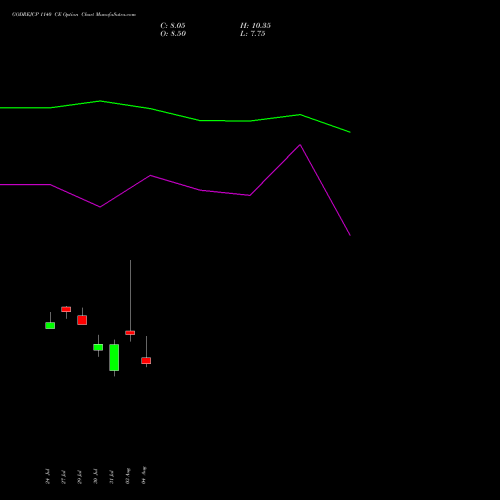
Task: Click the '31 Jul' date axis label
Action: pyautogui.click(x=112, y=477)
